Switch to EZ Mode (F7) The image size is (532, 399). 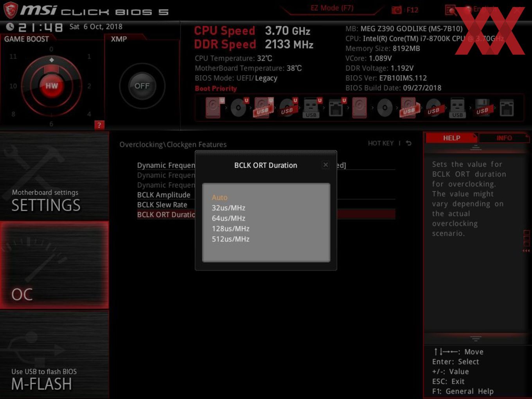tap(332, 8)
